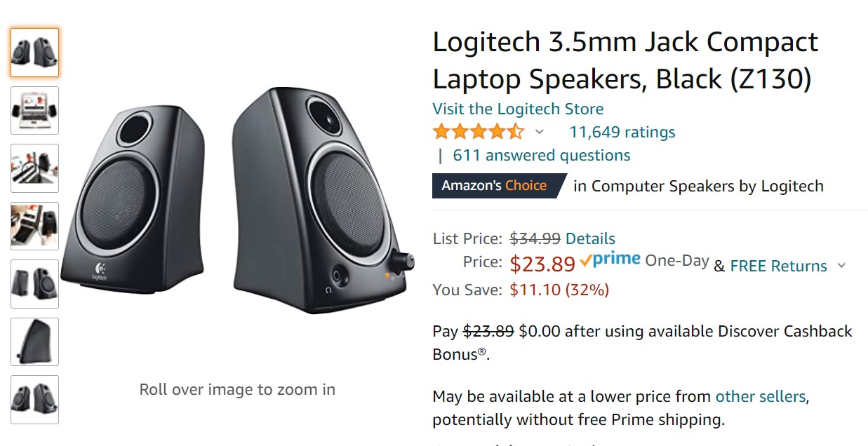Select the first speaker pair thumbnail
Screen dimensions: 868x446
pyautogui.click(x=34, y=51)
